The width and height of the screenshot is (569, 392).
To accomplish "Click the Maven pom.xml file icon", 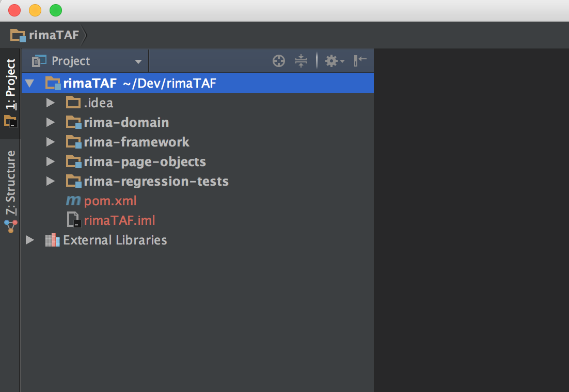I will point(74,201).
